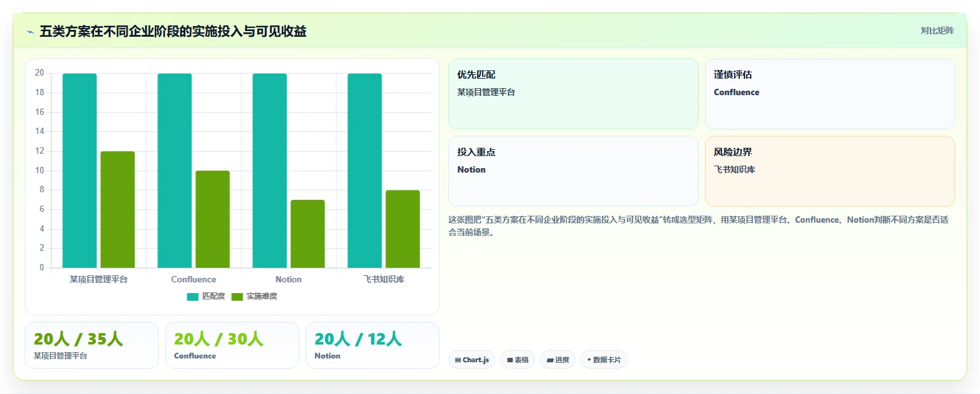The width and height of the screenshot is (980, 394).
Task: Click 某项目管理平台 green 实施难度 bar
Action: 117,209
